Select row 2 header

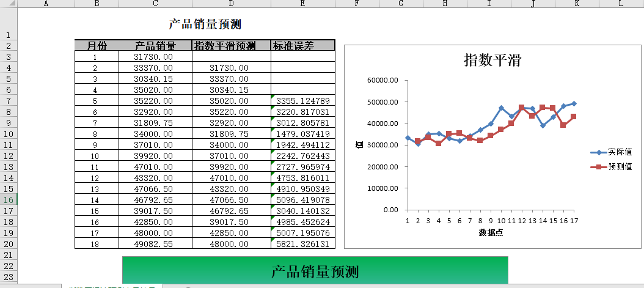coord(9,46)
